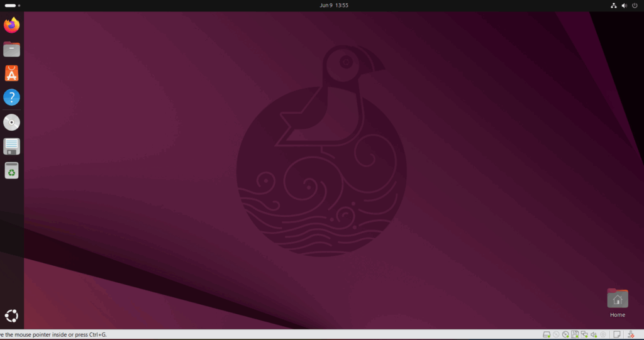Click the speaker volume icon in top bar
This screenshot has width=644, height=340.
coord(625,5)
